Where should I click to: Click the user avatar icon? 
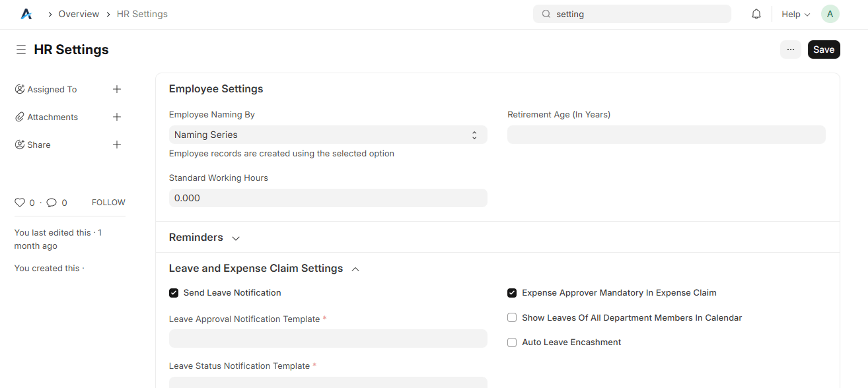click(830, 14)
